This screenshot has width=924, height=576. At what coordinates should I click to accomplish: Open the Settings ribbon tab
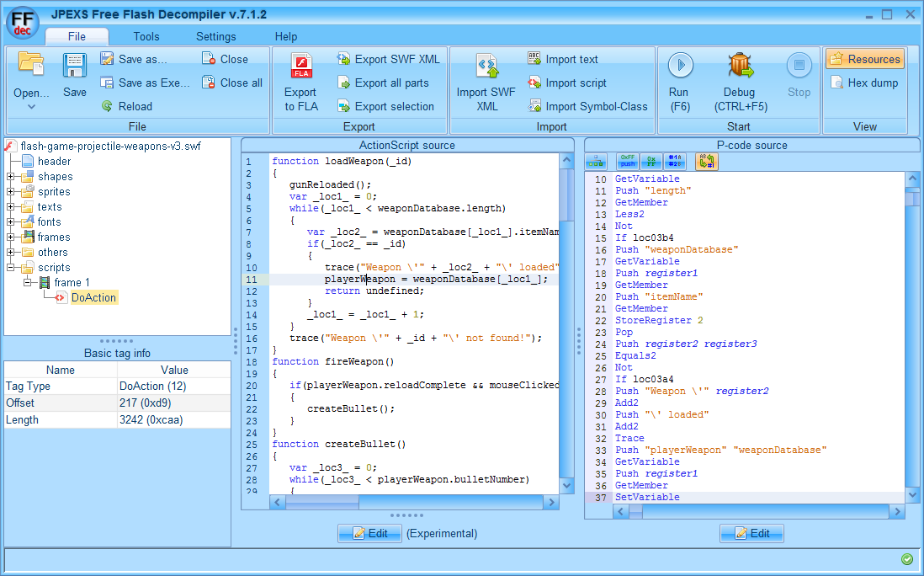click(x=215, y=36)
